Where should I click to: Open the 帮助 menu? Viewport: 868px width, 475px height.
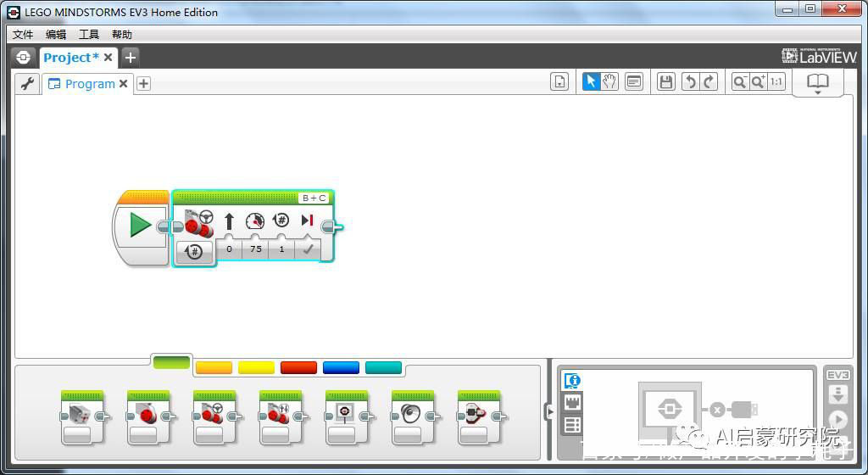pyautogui.click(x=122, y=34)
